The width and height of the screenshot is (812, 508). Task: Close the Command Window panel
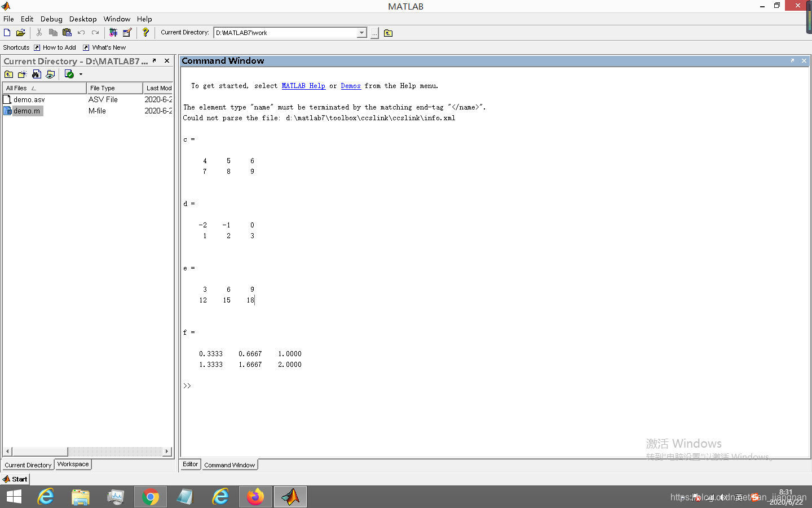pyautogui.click(x=804, y=60)
